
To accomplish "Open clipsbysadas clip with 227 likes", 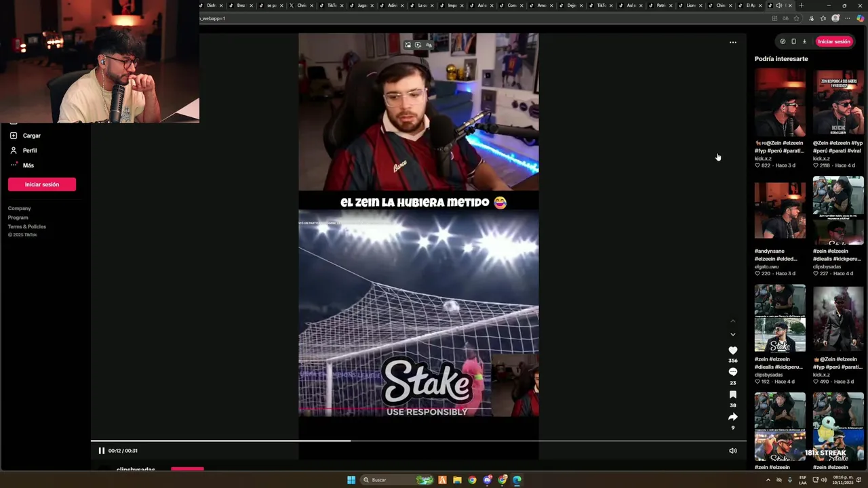I will click(838, 211).
